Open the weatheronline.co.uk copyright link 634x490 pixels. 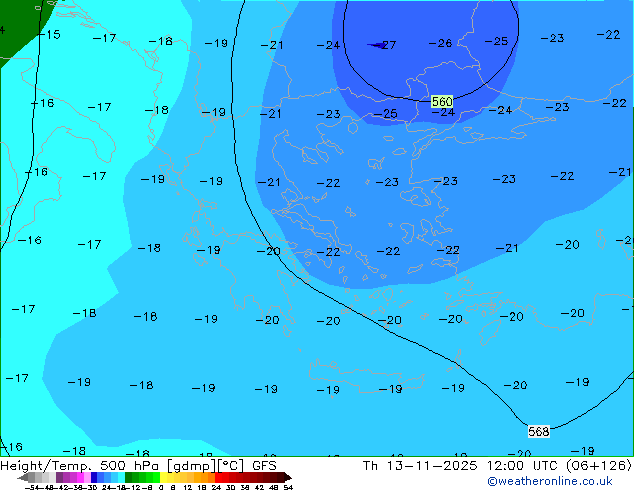(x=550, y=481)
